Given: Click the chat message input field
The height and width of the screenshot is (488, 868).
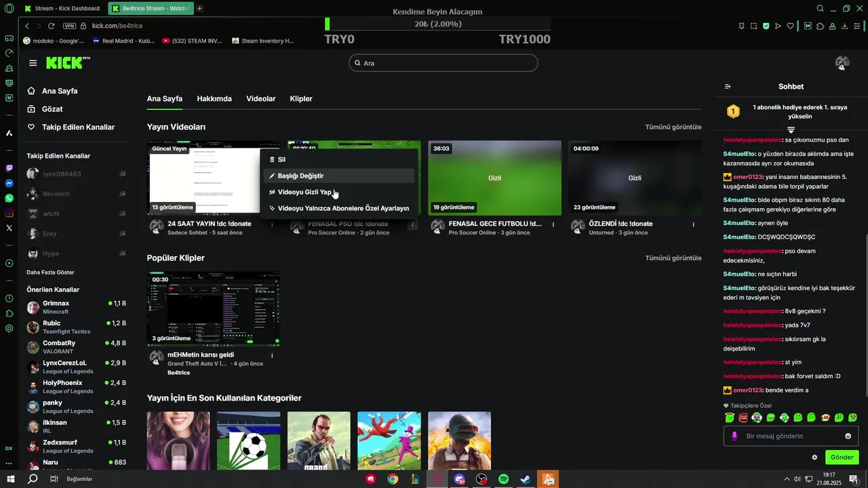Looking at the screenshot, I should pyautogui.click(x=791, y=436).
